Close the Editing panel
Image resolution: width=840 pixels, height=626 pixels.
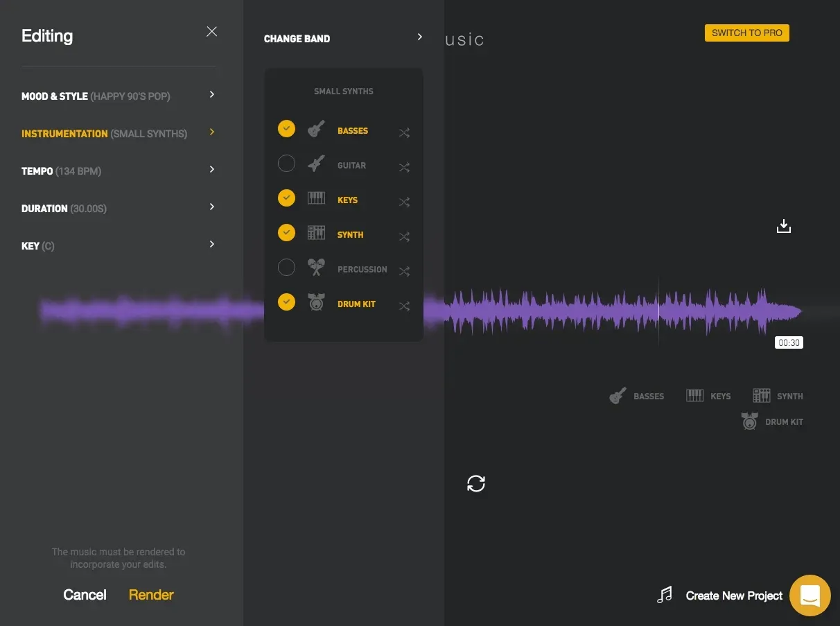tap(212, 31)
